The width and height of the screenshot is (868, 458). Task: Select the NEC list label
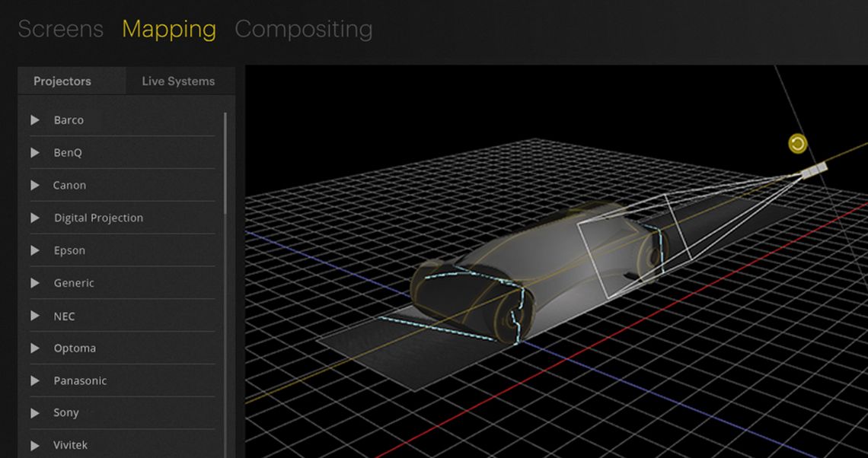point(64,316)
